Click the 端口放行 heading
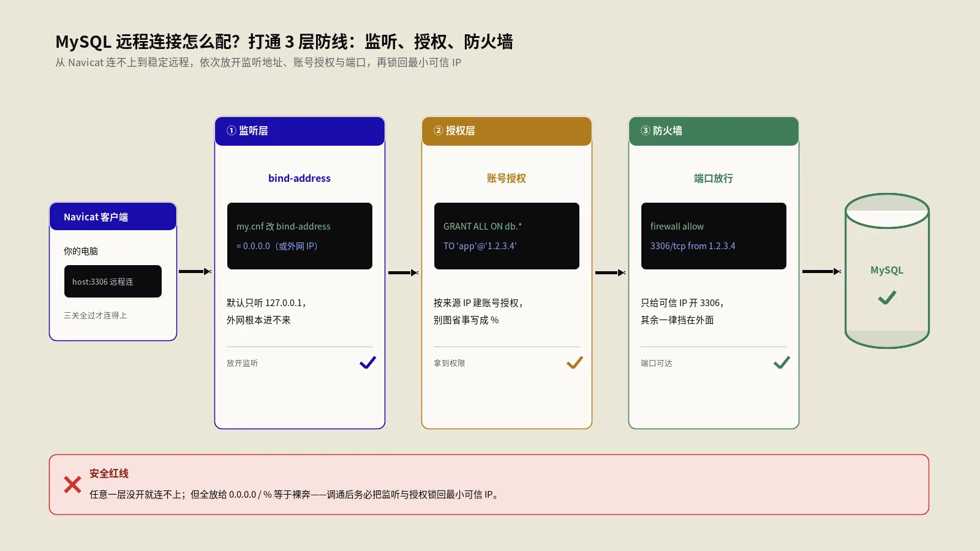 coord(714,178)
